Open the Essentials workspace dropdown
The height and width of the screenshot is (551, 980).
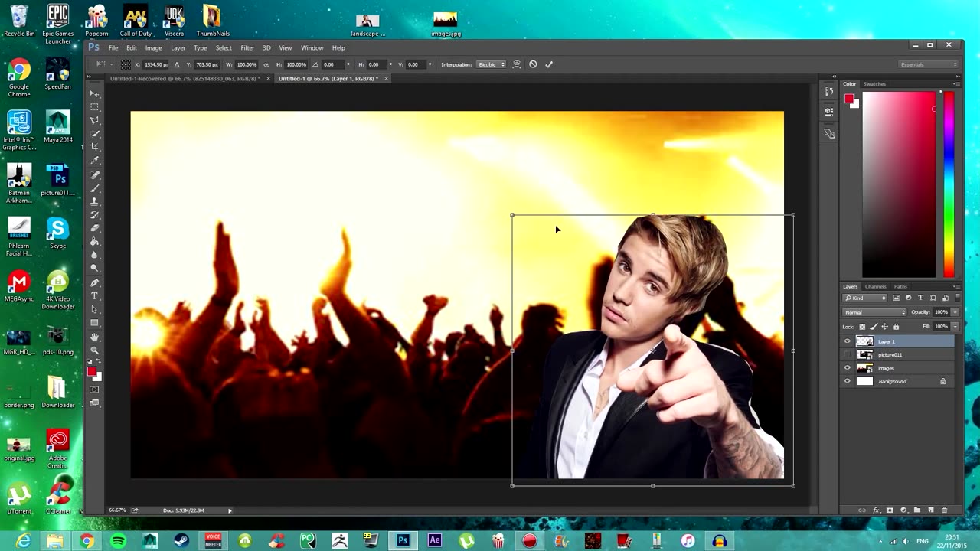929,64
